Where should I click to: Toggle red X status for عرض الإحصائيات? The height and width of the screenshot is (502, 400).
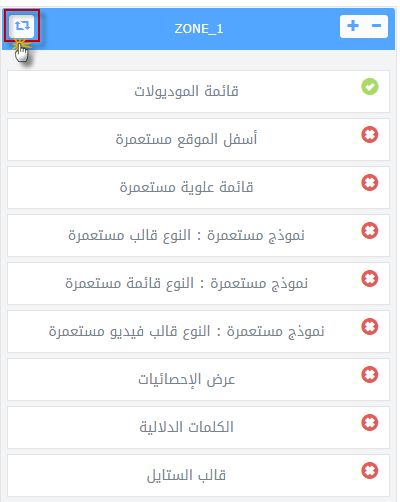click(370, 375)
